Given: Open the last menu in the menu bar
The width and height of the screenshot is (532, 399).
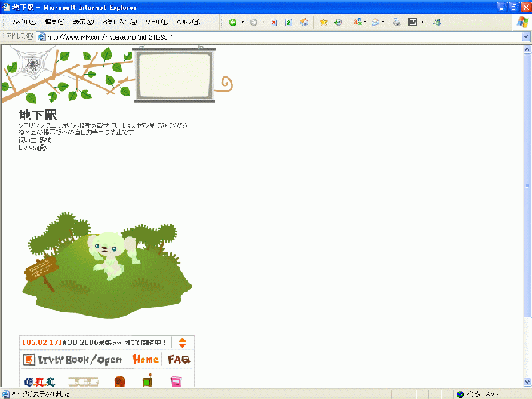Looking at the screenshot, I should pyautogui.click(x=188, y=22).
